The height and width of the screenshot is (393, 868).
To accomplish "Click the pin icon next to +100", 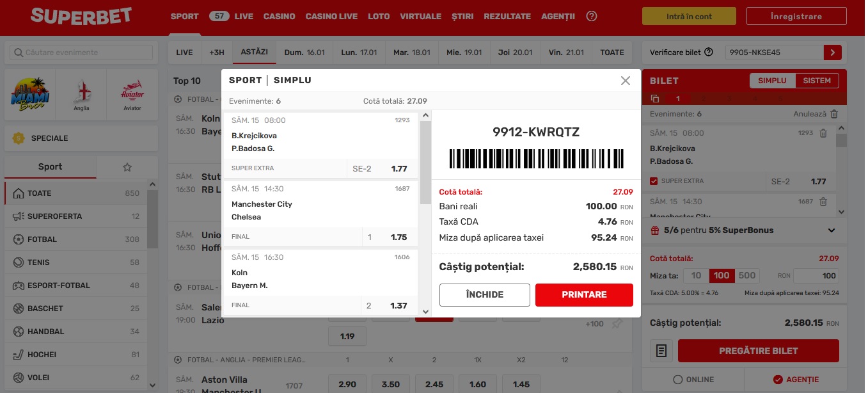I will (x=617, y=324).
